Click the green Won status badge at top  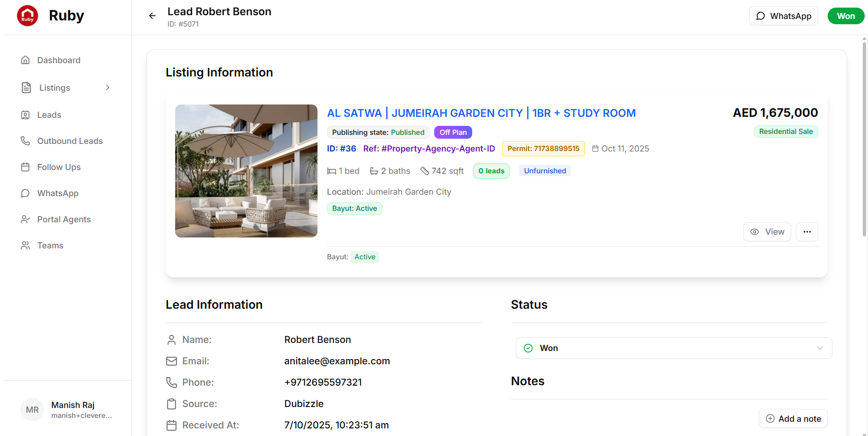coord(846,16)
